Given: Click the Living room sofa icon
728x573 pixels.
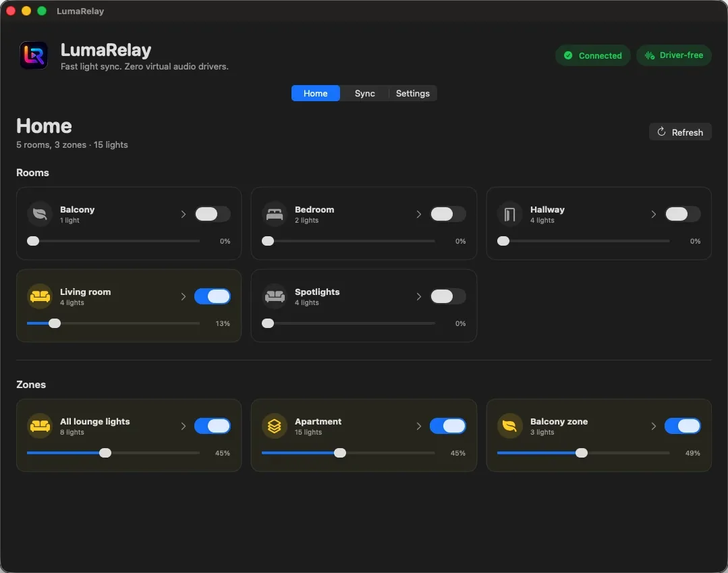Looking at the screenshot, I should [x=40, y=296].
